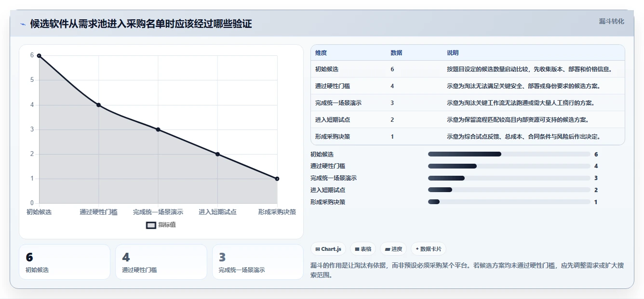Click the chart data point at 通过硬性门槛

(98, 104)
